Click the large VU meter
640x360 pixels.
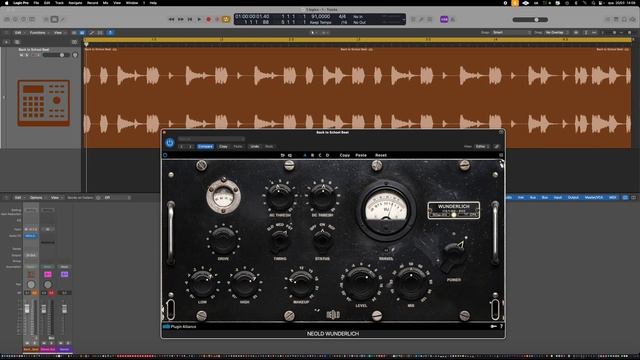[386, 211]
